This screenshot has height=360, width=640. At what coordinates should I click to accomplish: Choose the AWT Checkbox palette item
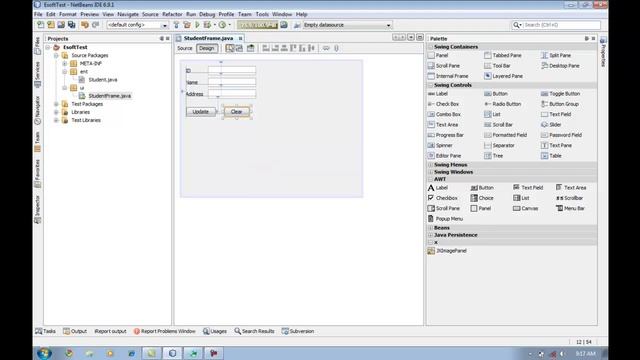coord(442,198)
